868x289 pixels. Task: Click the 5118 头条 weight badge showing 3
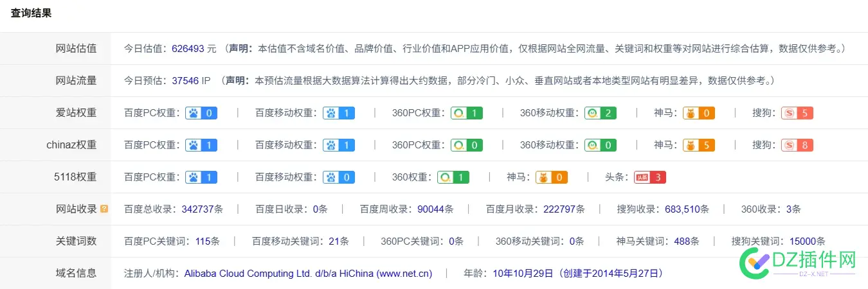tap(650, 177)
